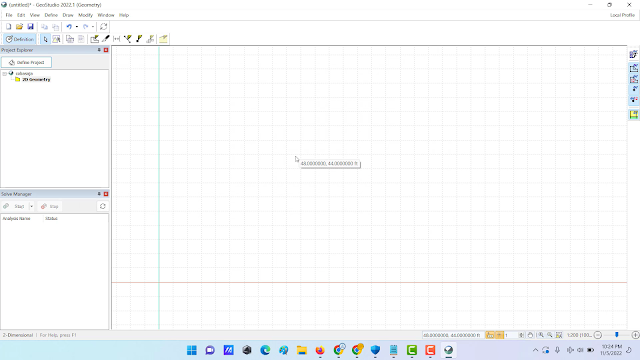
Task: Click the Analysis Name column header
Action: click(x=16, y=218)
